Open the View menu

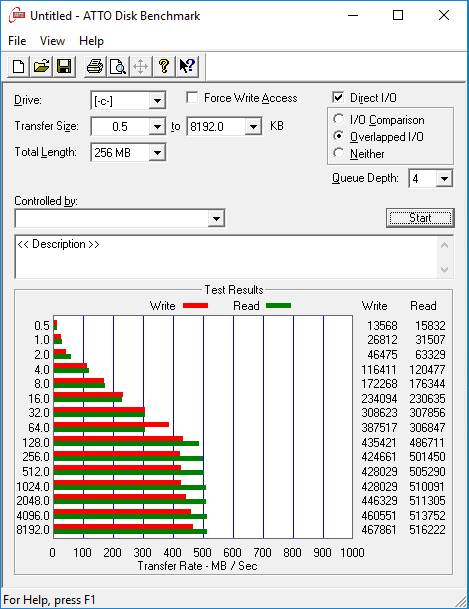(52, 41)
